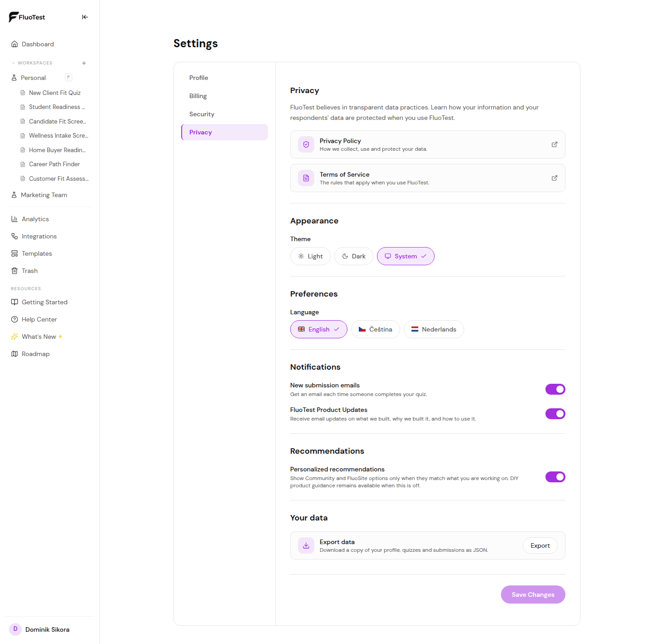Open the Privacy Policy card
Image resolution: width=654 pixels, height=644 pixels.
[x=428, y=144]
